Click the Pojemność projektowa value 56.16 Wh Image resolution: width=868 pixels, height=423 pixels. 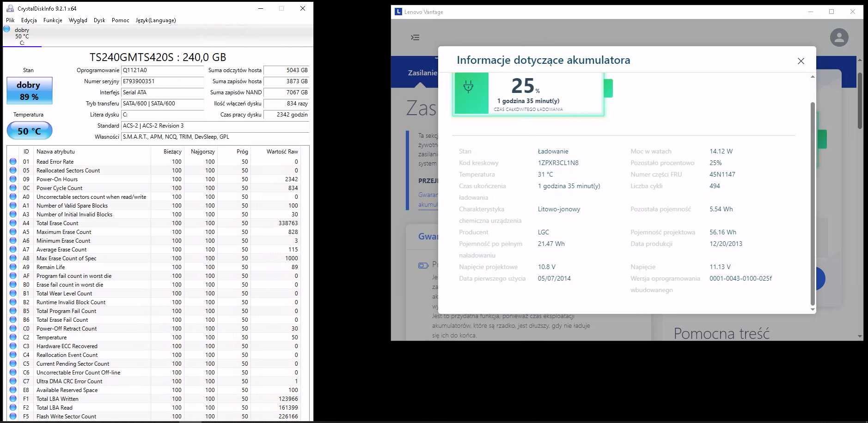[x=723, y=232]
